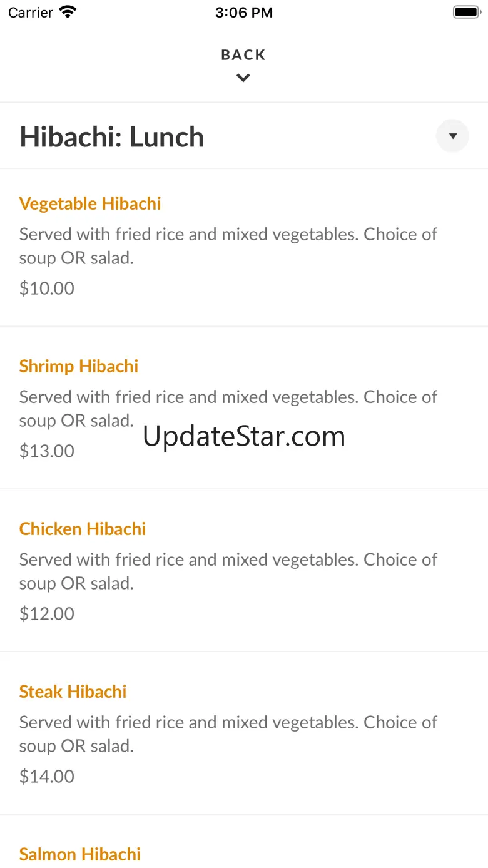Tap the Salmon Hibachi item

point(80,854)
